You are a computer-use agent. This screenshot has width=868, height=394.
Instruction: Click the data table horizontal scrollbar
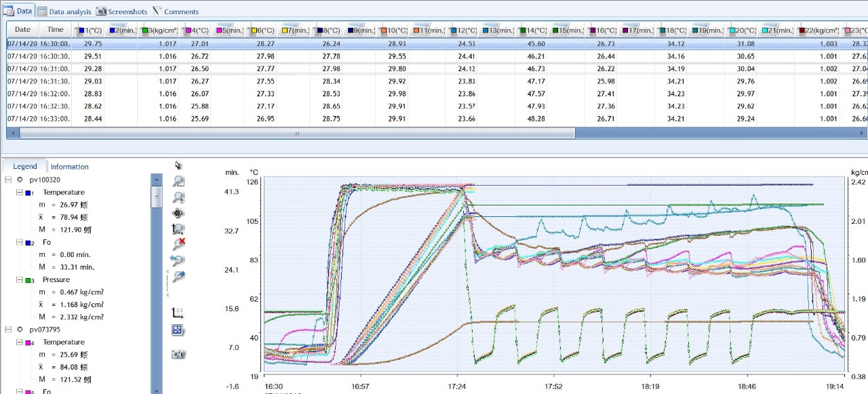297,134
